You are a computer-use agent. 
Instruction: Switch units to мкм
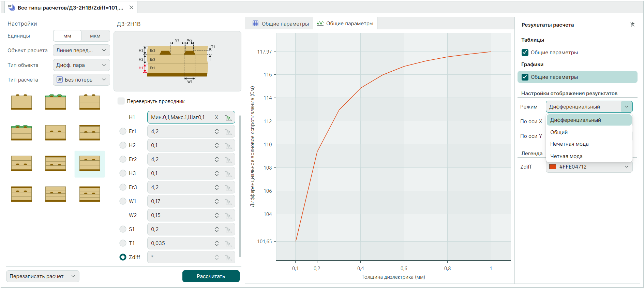95,36
